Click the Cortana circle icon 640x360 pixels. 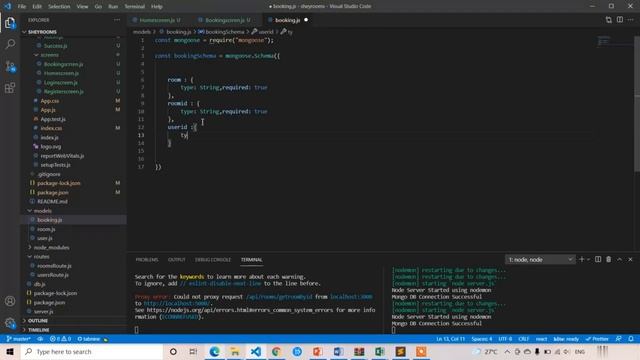click(x=173, y=351)
